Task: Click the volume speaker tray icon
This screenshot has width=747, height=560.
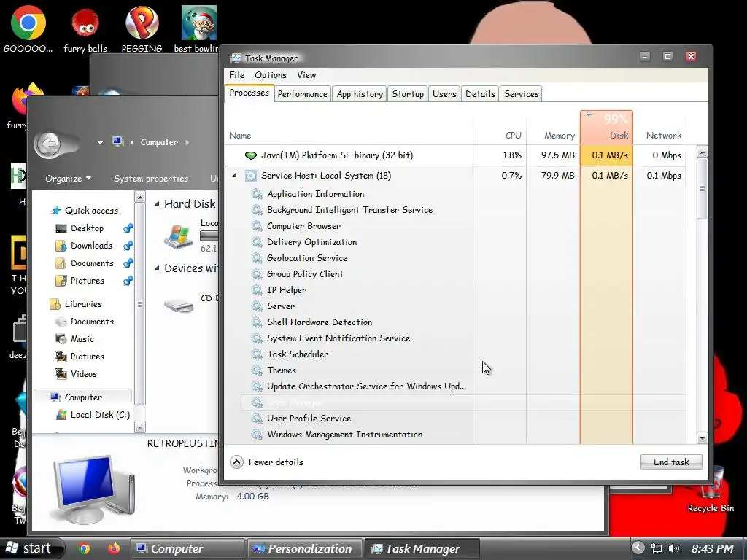Action: click(x=674, y=548)
